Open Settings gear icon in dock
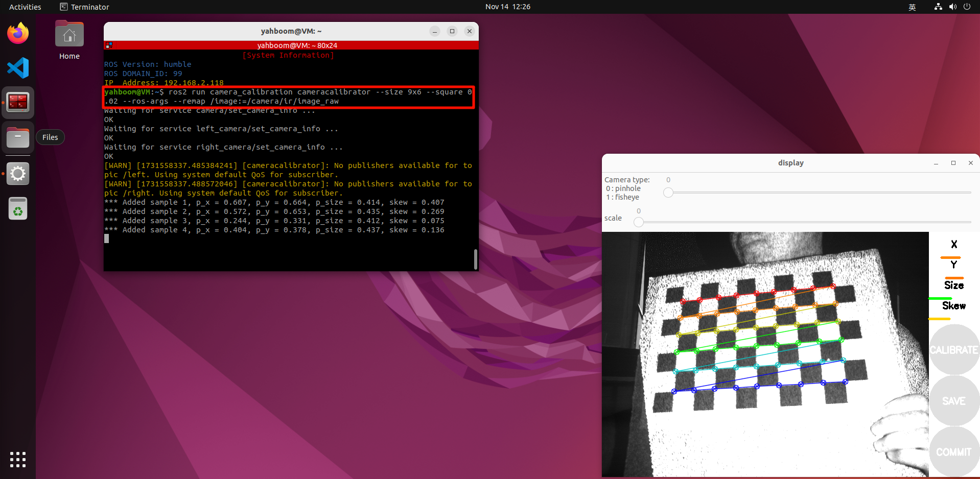This screenshot has height=479, width=980. [x=18, y=174]
